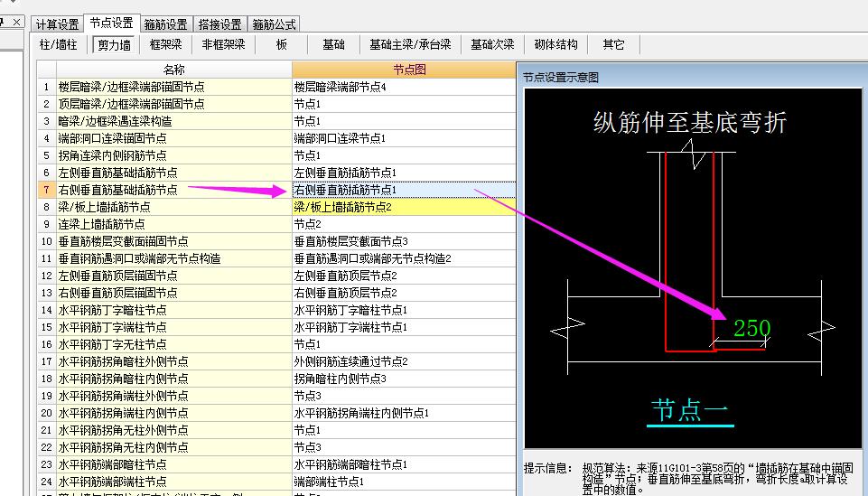Image resolution: width=868 pixels, height=496 pixels.
Task: Select row 拐角连梁内侧钢筋节点
Action: [173, 155]
